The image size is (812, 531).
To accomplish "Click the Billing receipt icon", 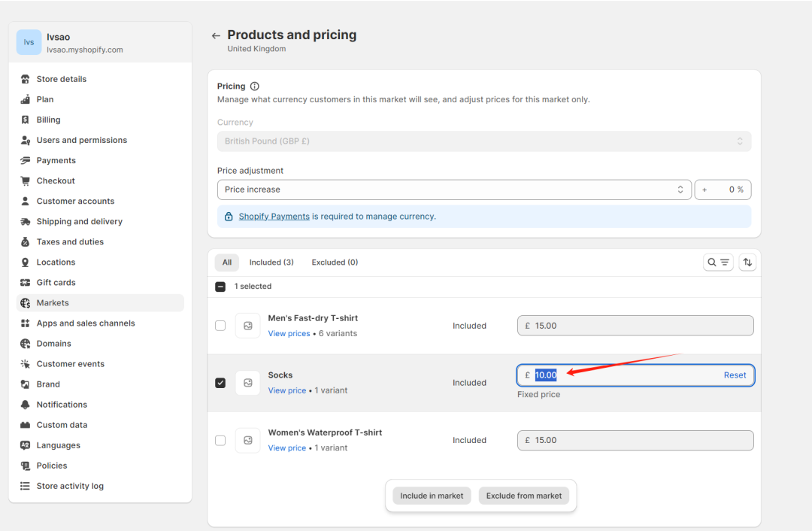I will coord(25,120).
